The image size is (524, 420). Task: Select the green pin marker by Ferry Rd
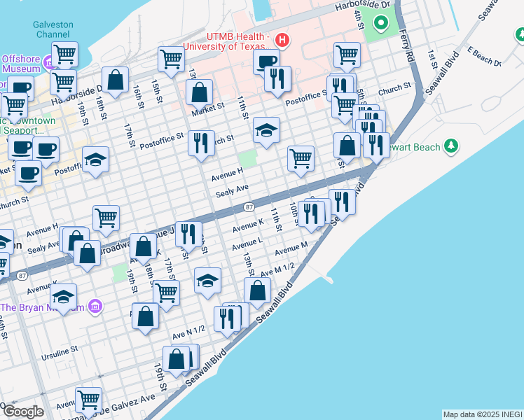tap(381, 24)
